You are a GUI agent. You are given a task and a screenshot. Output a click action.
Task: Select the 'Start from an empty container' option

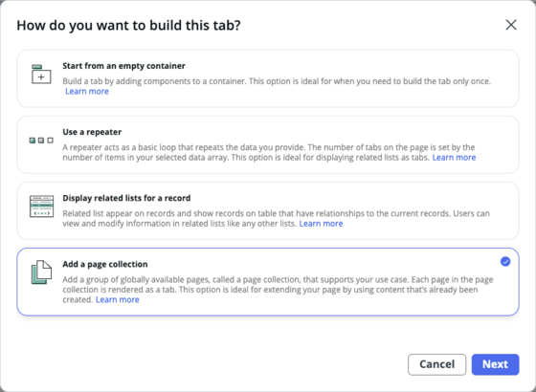pos(268,78)
